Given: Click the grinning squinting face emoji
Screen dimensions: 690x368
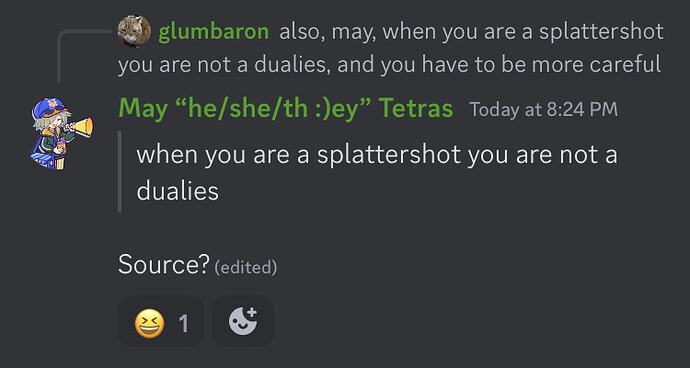Looking at the screenshot, I should point(149,324).
